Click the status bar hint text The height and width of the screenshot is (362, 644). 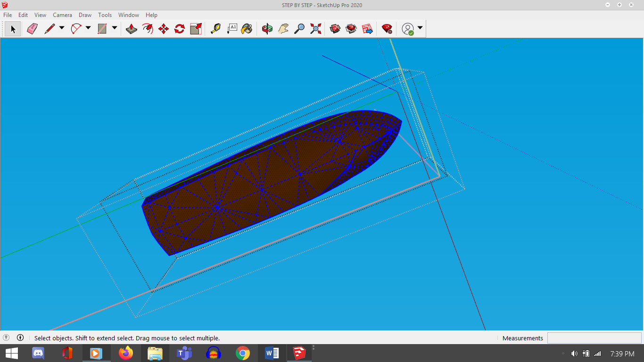click(x=127, y=338)
